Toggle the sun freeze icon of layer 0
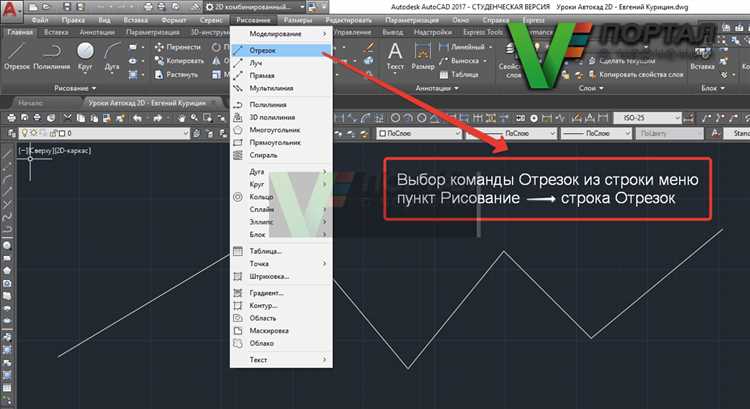750x409 pixels. point(33,133)
